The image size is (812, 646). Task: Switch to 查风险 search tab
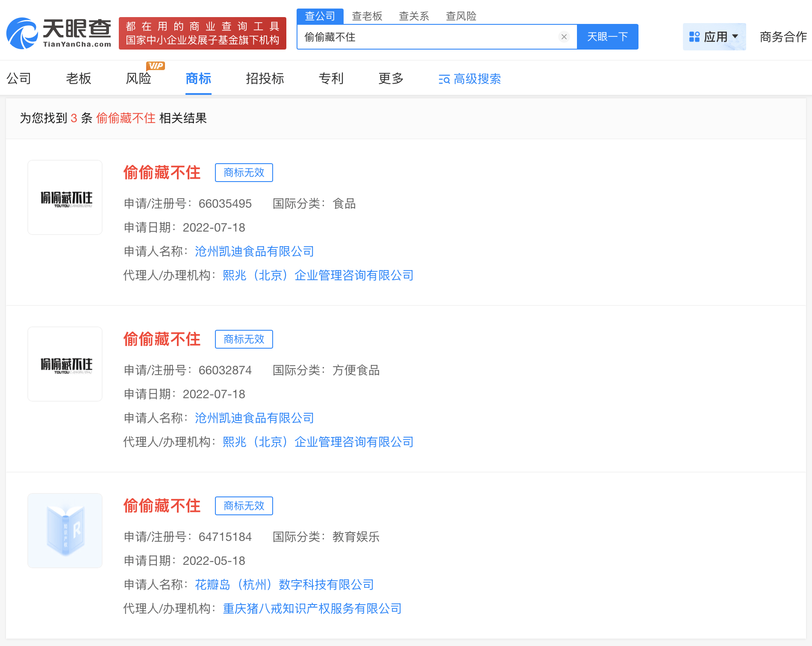(461, 16)
